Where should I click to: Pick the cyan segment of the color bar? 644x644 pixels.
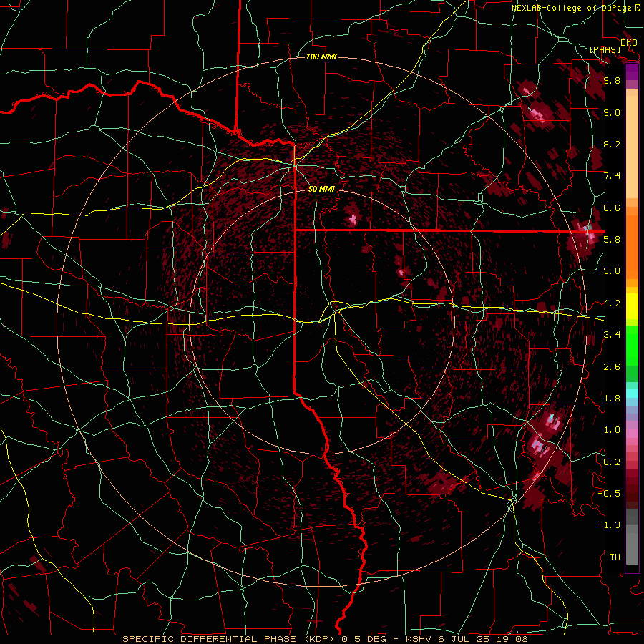[x=632, y=394]
